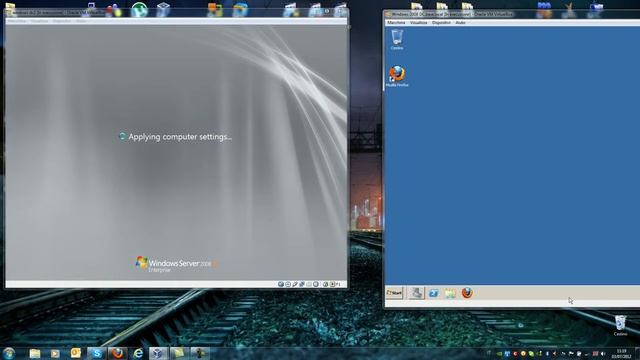Screen dimensions: 640x360
Task: Select Cestino recycle bin on host desktop
Action: tap(620, 325)
